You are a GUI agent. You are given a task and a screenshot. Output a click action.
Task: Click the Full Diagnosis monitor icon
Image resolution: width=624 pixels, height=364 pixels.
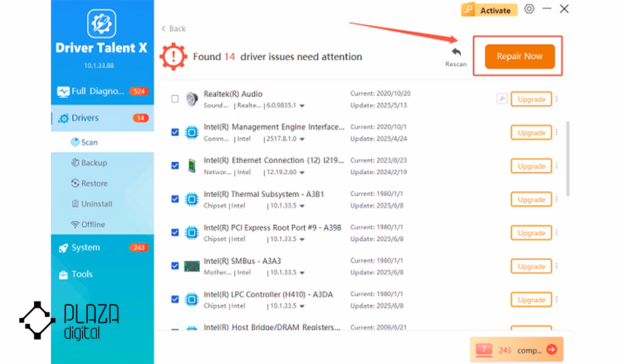63,92
